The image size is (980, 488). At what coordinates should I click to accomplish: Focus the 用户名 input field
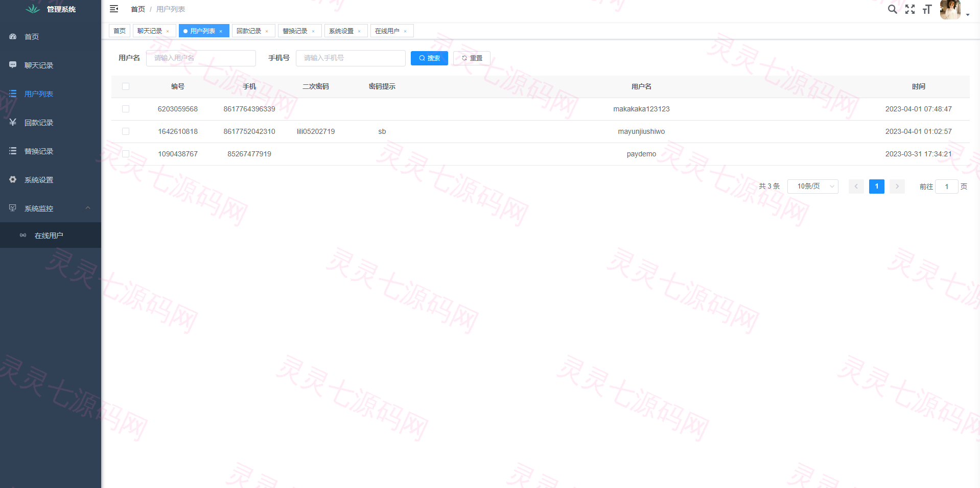pyautogui.click(x=201, y=58)
